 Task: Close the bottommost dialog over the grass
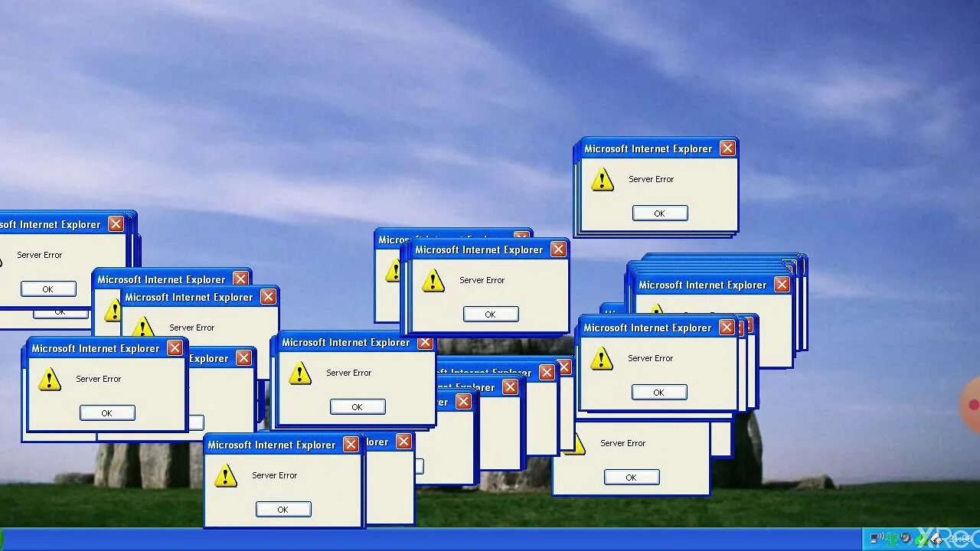[x=351, y=445]
